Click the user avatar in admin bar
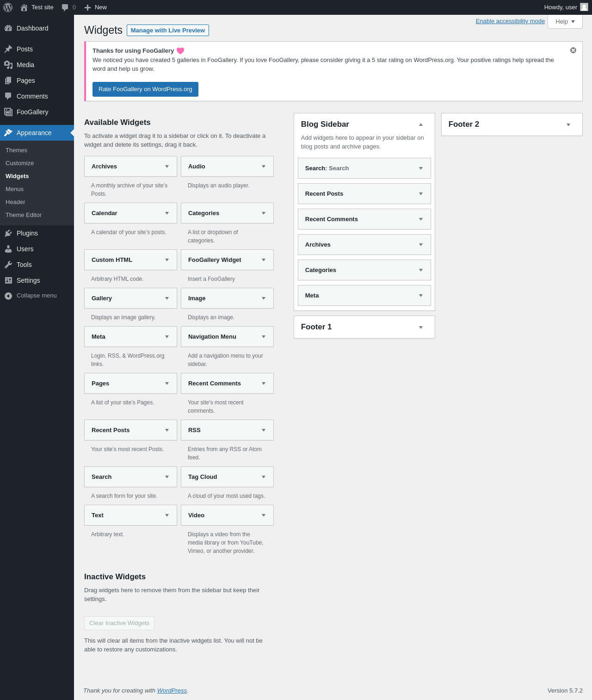Image resolution: width=592 pixels, height=700 pixels. tap(584, 7)
